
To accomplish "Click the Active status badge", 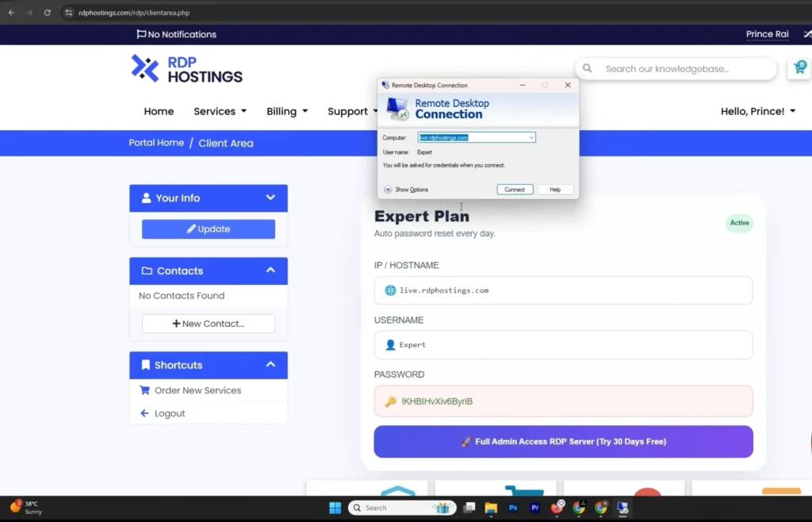I will 739,223.
